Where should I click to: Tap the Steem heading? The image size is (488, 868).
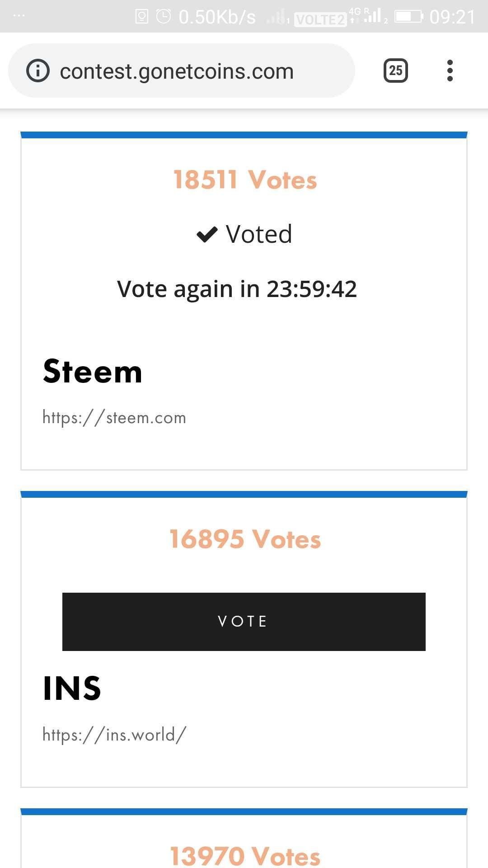(x=93, y=372)
